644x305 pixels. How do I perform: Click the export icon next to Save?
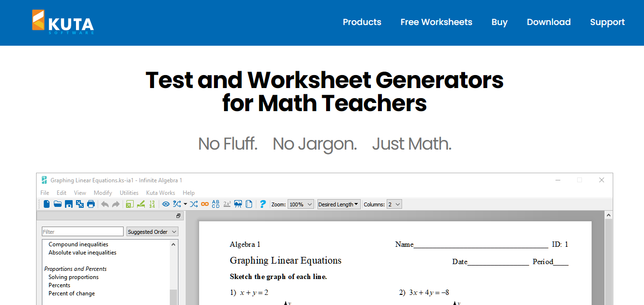coord(80,204)
